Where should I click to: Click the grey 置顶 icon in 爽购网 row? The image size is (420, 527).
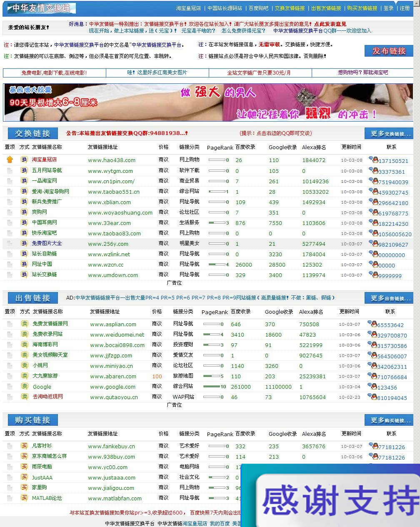tap(10, 212)
